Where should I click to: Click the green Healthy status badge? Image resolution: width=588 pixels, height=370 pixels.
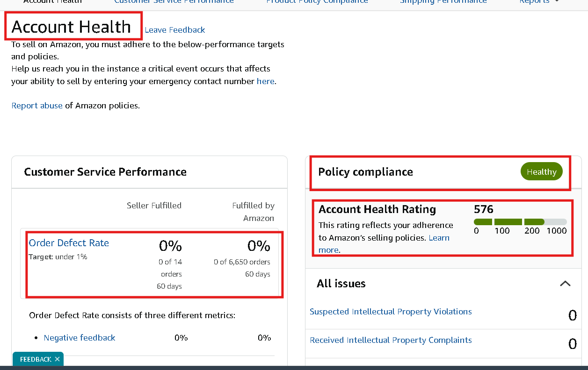(x=542, y=172)
